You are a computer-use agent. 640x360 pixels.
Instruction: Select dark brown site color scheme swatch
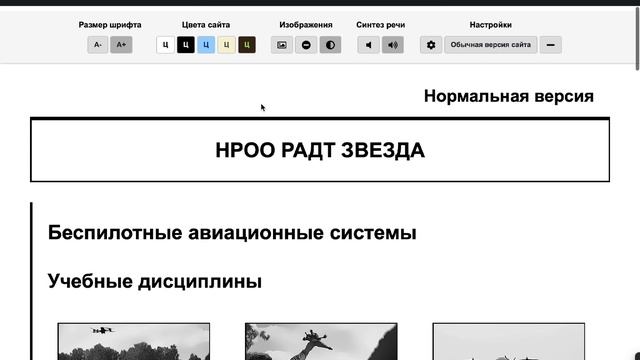tap(247, 45)
